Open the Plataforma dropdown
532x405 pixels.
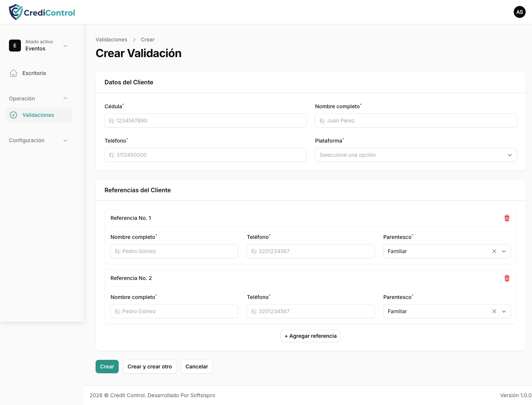(416, 155)
